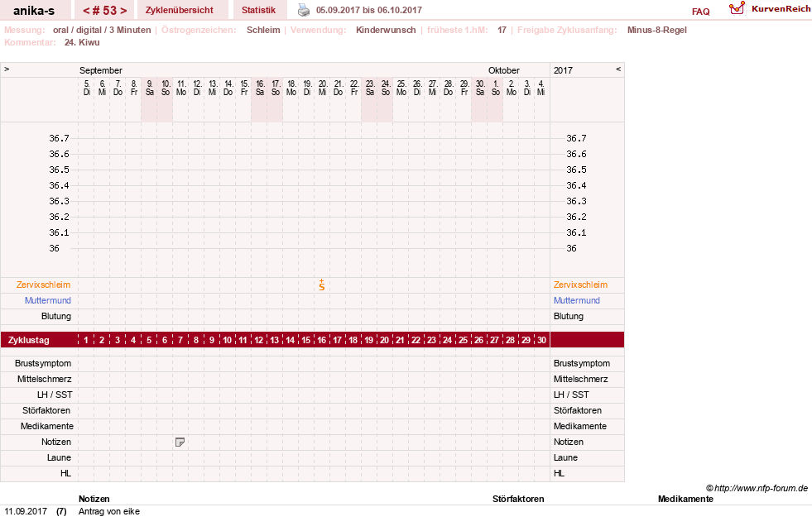Open the note icon on cycle day 7
Screen dimensions: 812x531
(180, 442)
